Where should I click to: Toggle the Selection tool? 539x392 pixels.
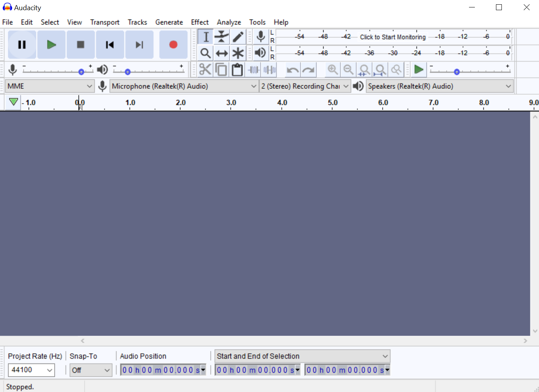click(206, 37)
